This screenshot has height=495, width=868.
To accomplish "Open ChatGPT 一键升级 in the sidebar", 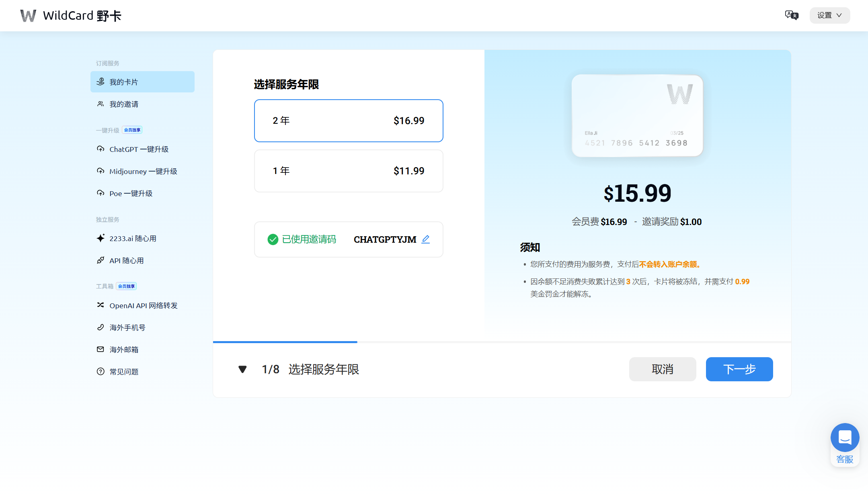I will click(x=139, y=149).
